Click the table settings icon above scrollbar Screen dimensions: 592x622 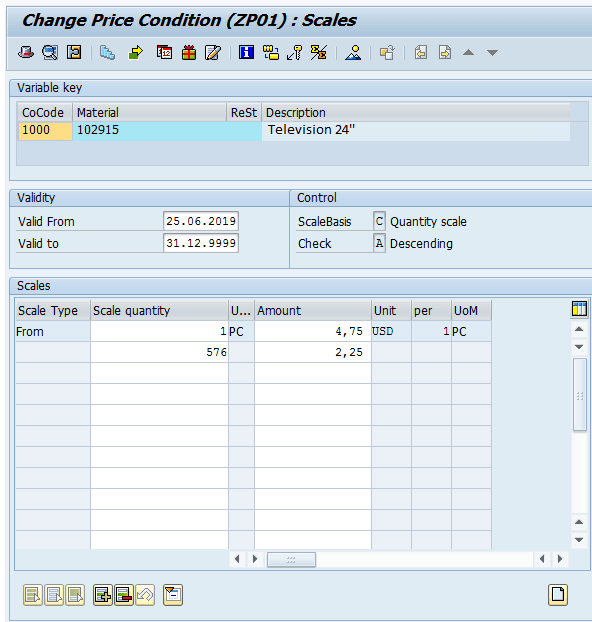click(x=579, y=309)
